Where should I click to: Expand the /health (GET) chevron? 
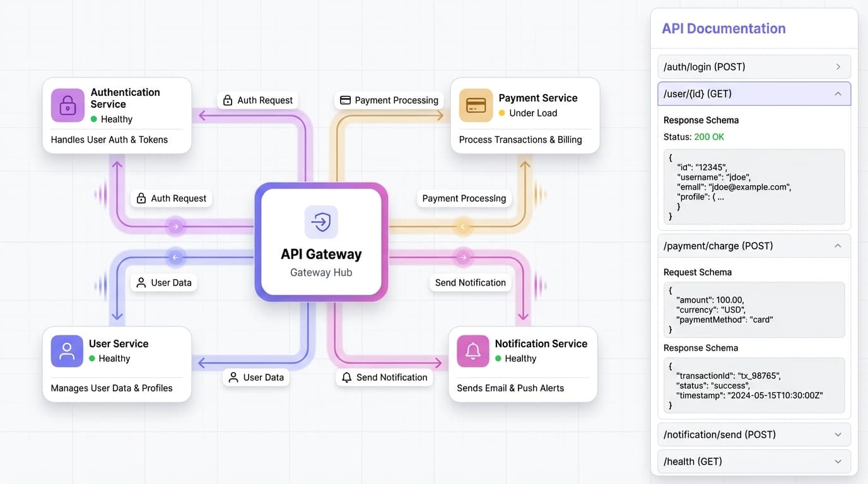838,461
